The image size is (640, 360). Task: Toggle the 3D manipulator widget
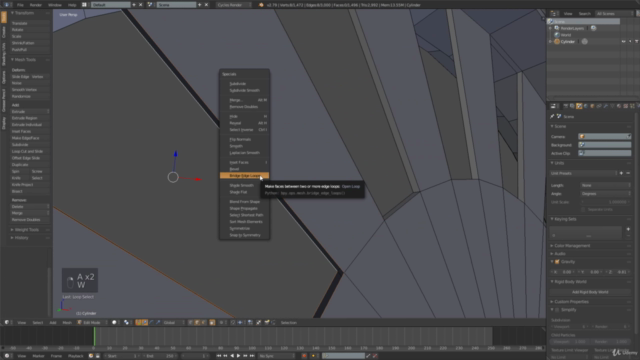coord(138,322)
